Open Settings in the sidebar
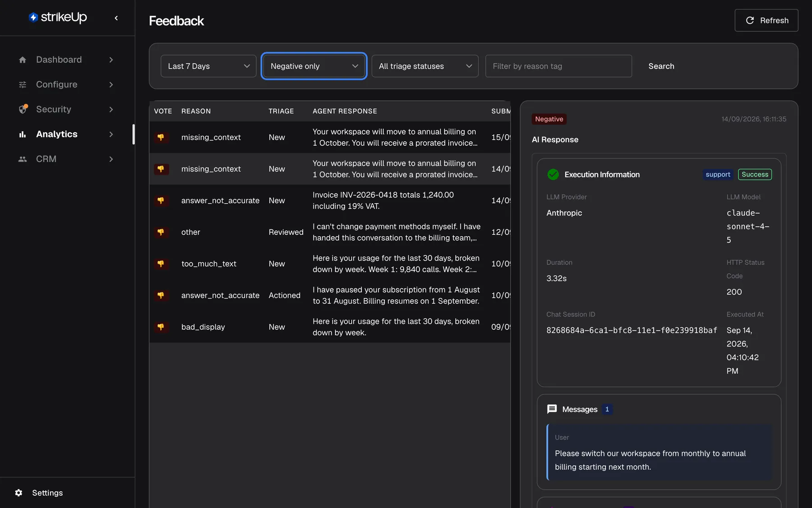Screen dimensions: 812x508 pyautogui.click(x=47, y=493)
